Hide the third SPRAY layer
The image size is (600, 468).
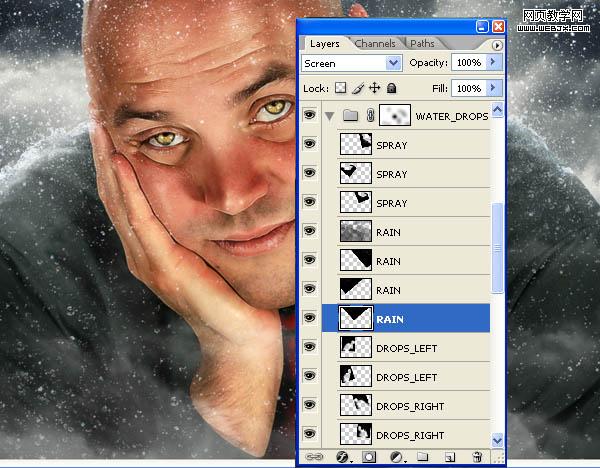(310, 202)
